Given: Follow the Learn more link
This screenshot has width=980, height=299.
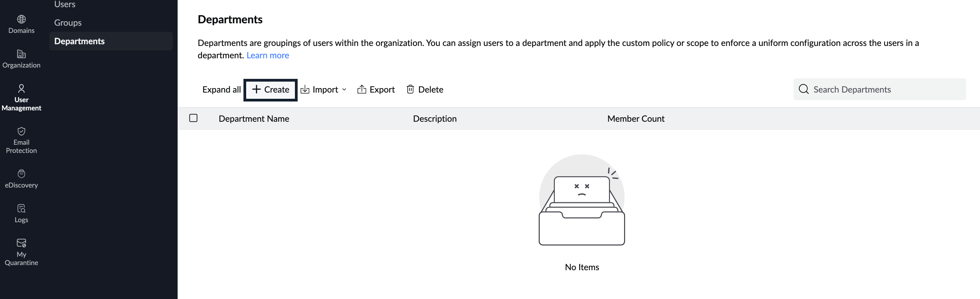Looking at the screenshot, I should (x=267, y=56).
